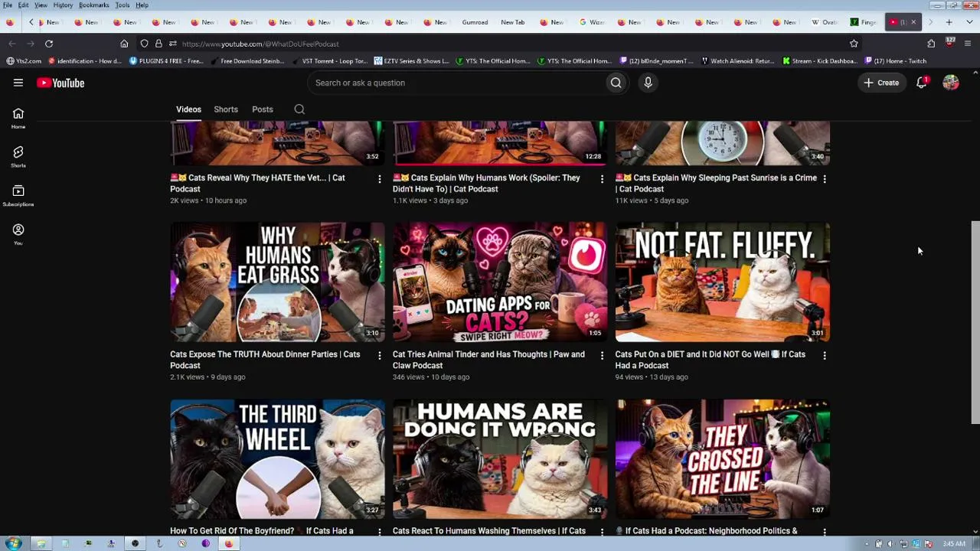The height and width of the screenshot is (551, 980).
Task: Open the PLUGINS 4 FREE bookmark
Action: (166, 61)
